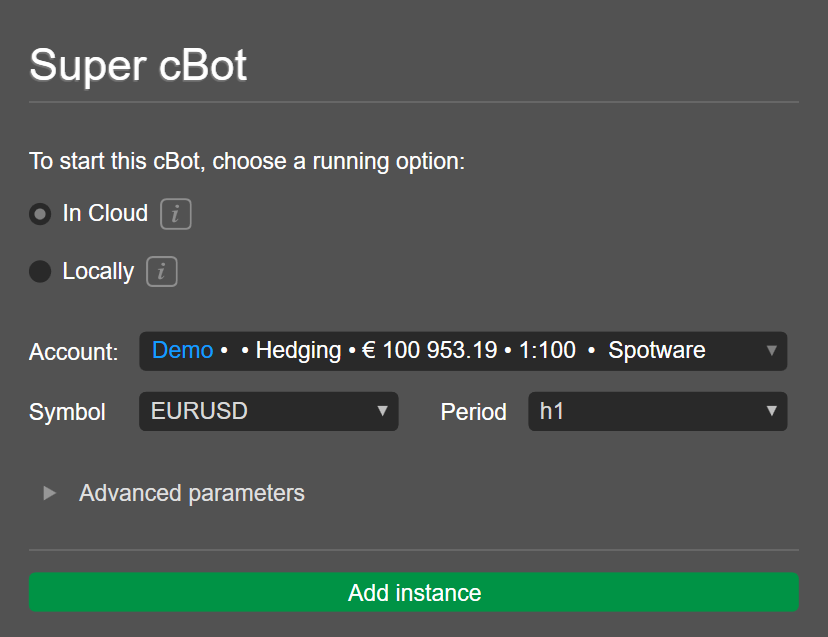Click the Locally option label

tap(98, 272)
